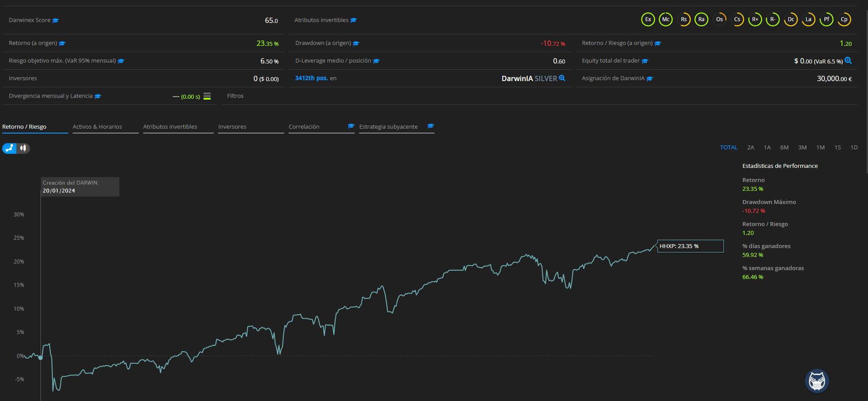
Task: Select the 6M timeframe
Action: point(784,148)
